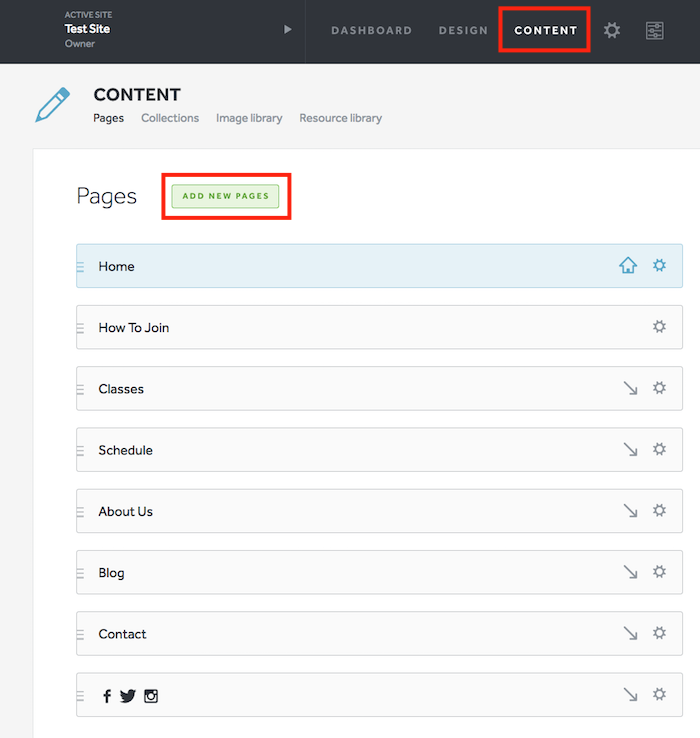Open settings gear for Blog page
The image size is (700, 738).
point(659,572)
